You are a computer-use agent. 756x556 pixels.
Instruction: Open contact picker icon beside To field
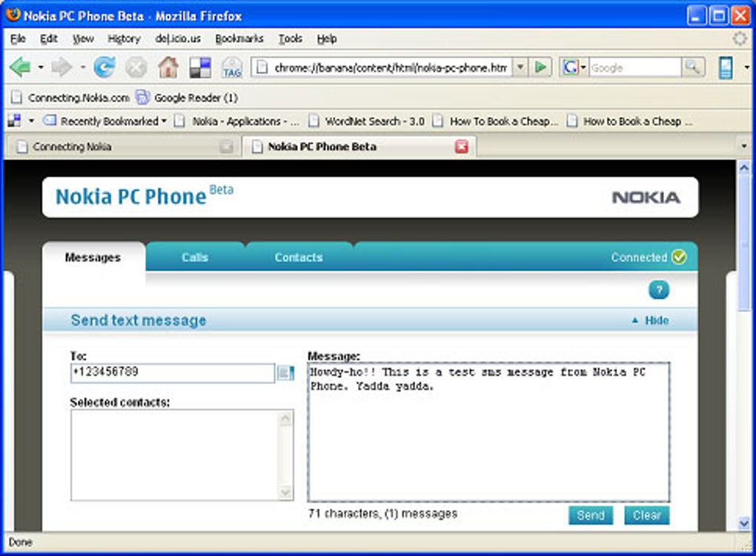(285, 373)
